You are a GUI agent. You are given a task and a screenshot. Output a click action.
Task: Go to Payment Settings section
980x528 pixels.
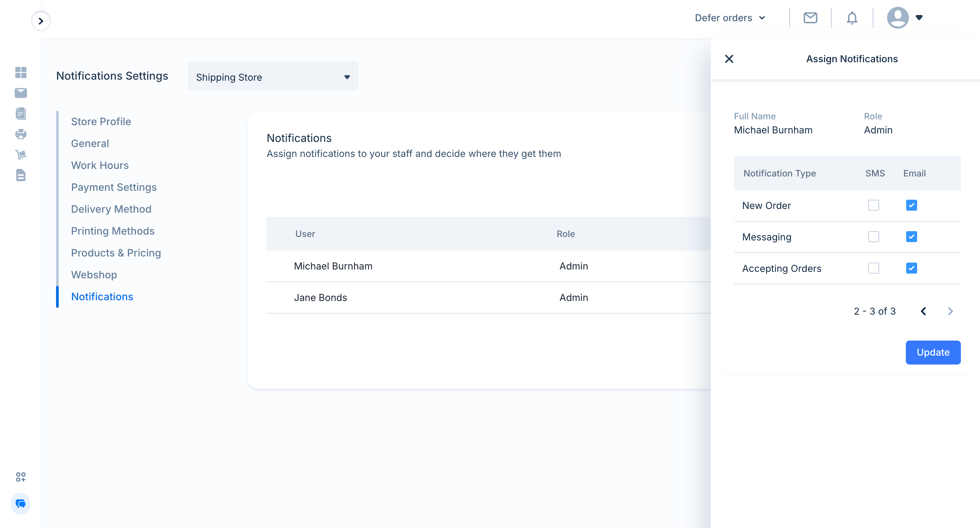click(114, 187)
